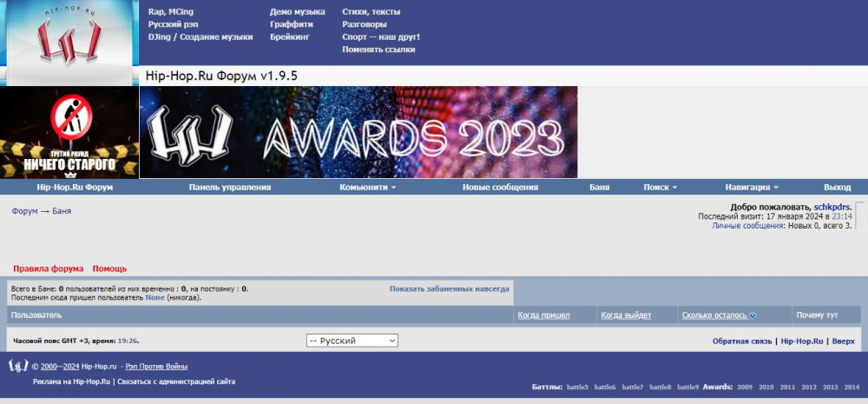Go to DJing / Создание музыки section
The height and width of the screenshot is (404, 868).
pyautogui.click(x=201, y=36)
